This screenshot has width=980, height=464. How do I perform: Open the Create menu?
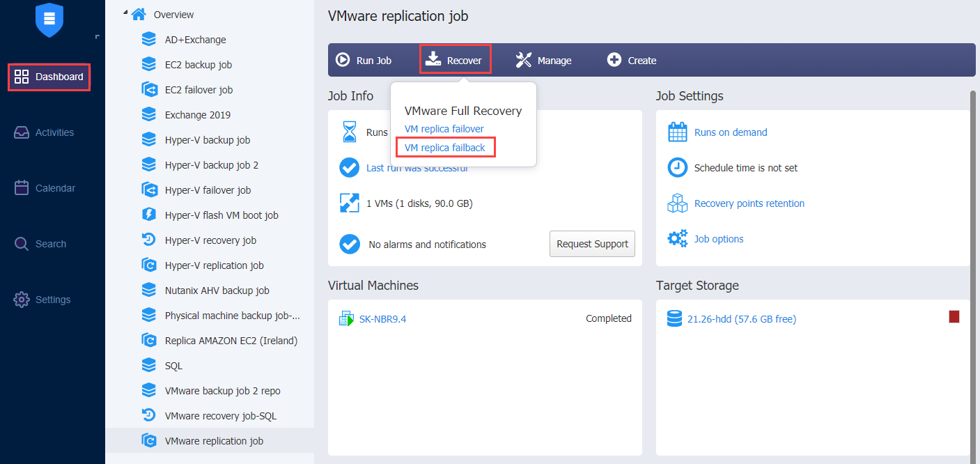pos(632,60)
